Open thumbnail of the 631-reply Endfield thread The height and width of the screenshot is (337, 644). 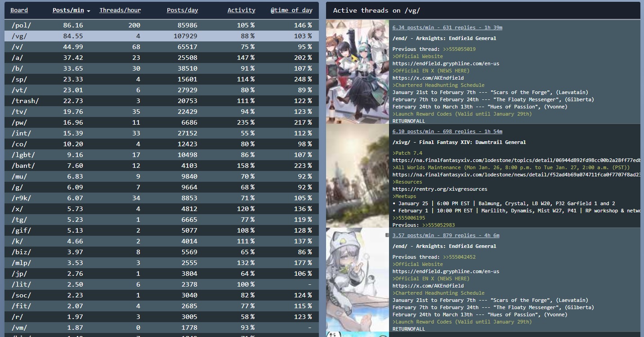click(358, 72)
